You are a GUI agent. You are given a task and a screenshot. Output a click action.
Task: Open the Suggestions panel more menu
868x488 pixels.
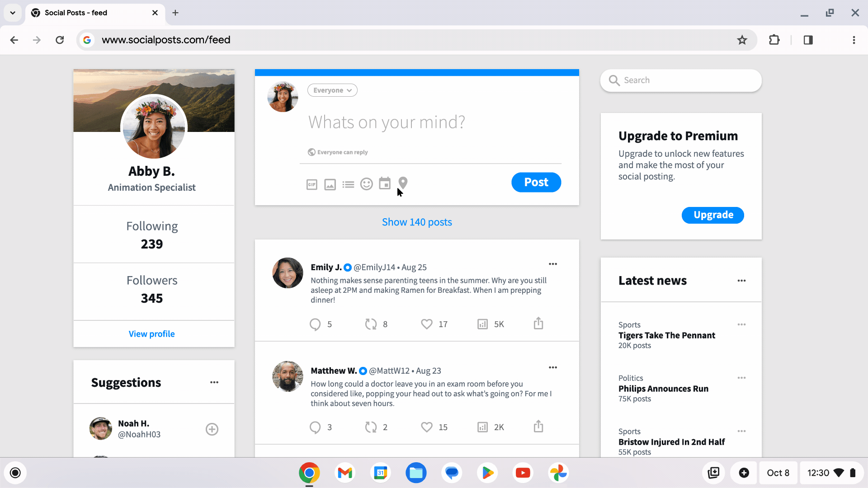point(214,382)
